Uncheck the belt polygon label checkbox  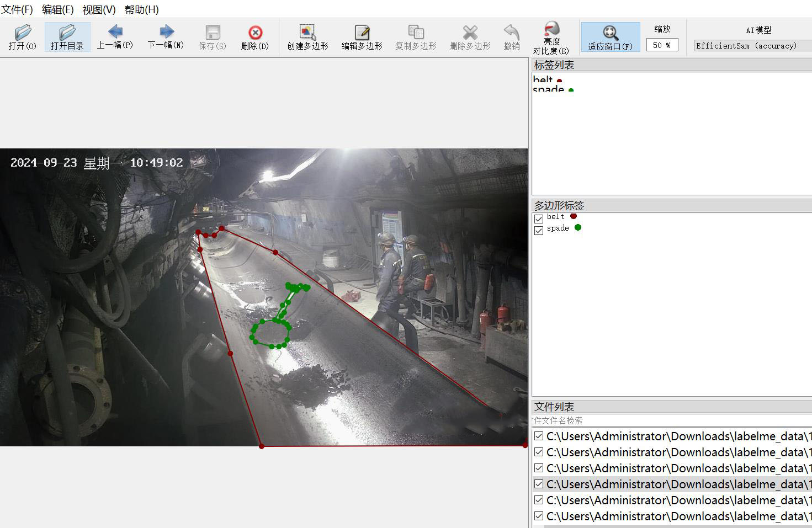click(539, 218)
